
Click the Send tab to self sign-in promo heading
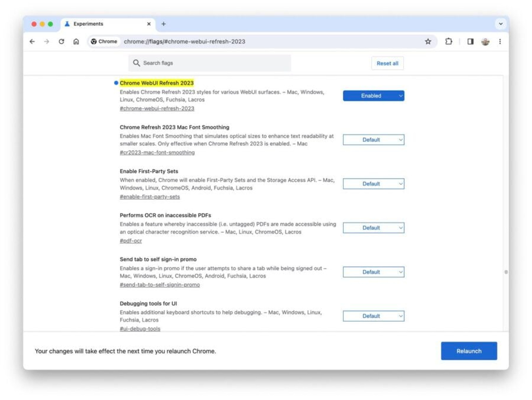click(158, 259)
